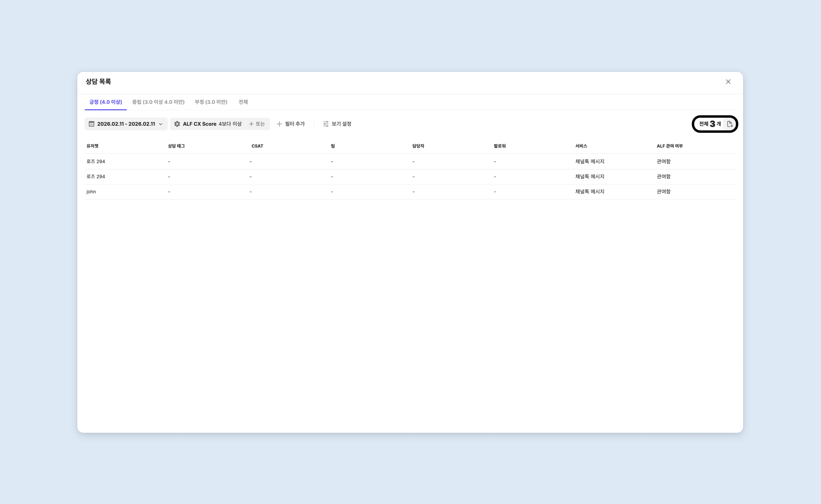Click the plus icon next to 또는

pos(251,124)
